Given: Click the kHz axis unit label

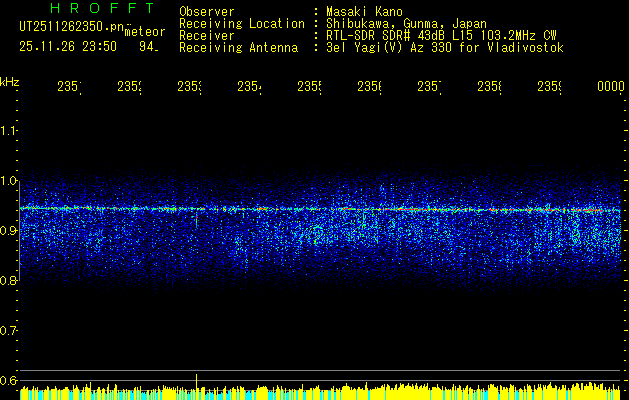Looking at the screenshot, I should (10, 82).
